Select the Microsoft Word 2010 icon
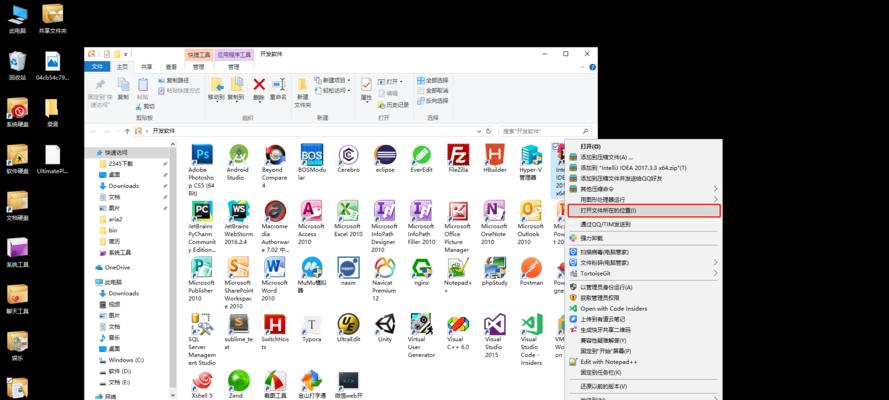Image resolution: width=889 pixels, height=400 pixels. [275, 267]
